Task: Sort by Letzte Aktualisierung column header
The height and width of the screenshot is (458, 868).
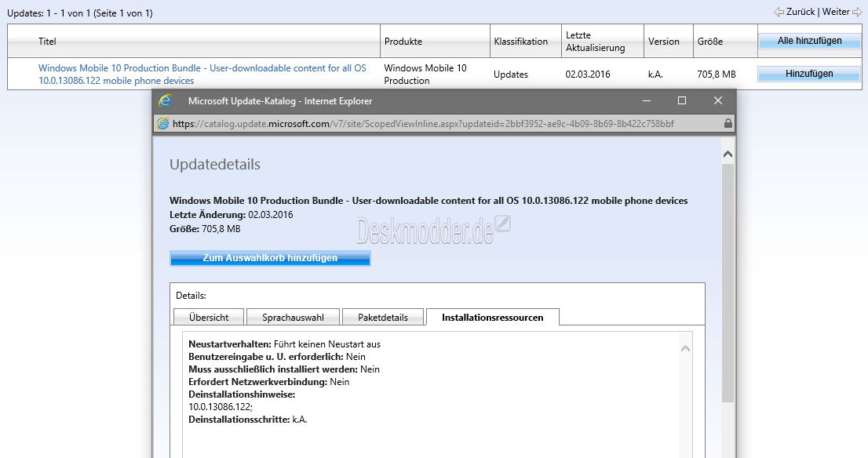Action: pos(595,42)
